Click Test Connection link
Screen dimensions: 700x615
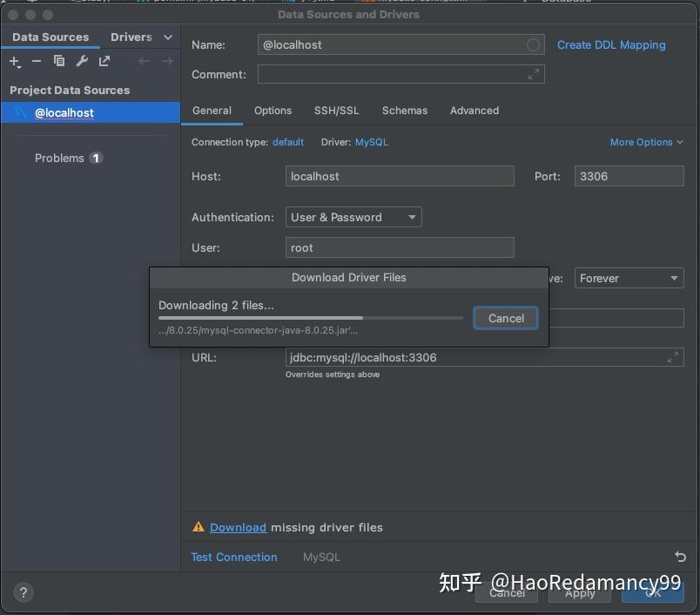coord(234,557)
